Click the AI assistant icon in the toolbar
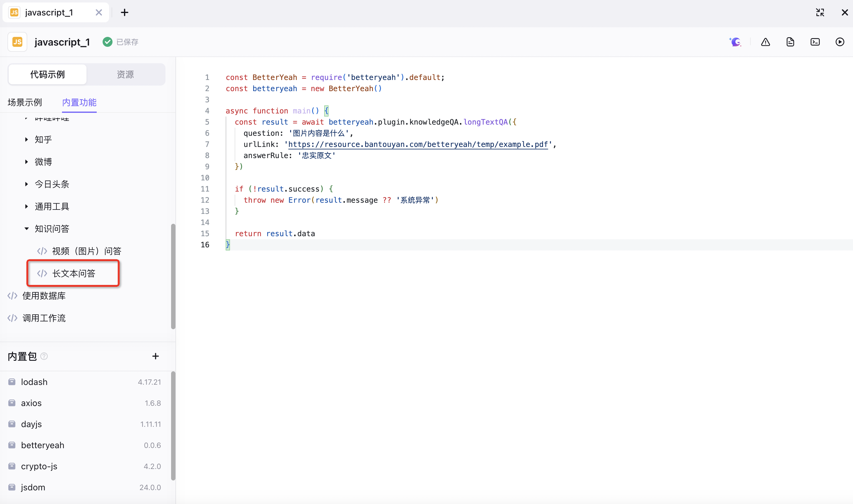853x504 pixels. click(735, 42)
